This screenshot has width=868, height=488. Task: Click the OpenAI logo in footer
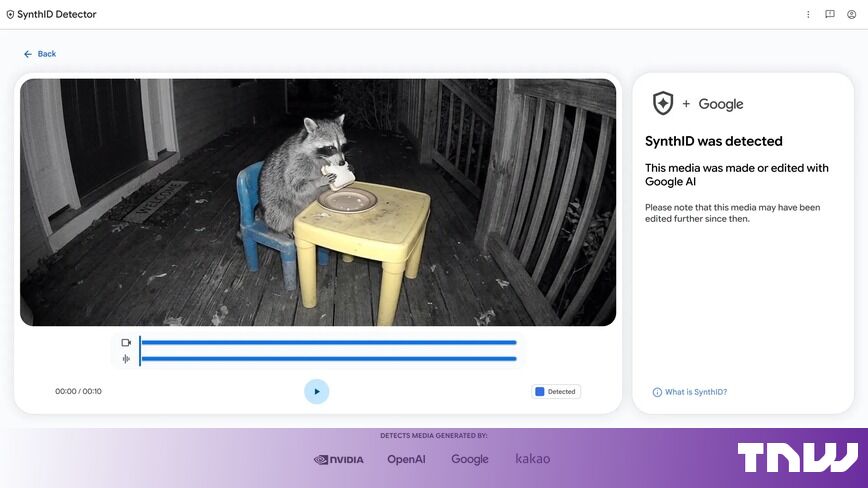[406, 459]
